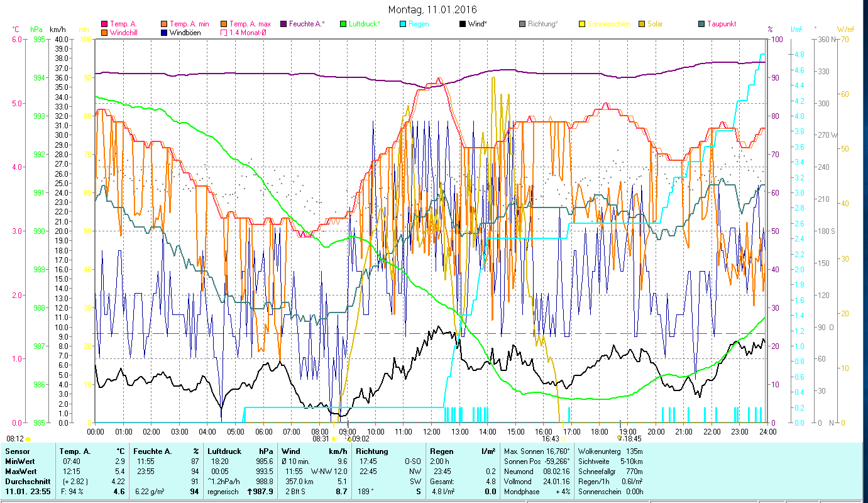Click the black Wind* legend swatch

tap(463, 24)
